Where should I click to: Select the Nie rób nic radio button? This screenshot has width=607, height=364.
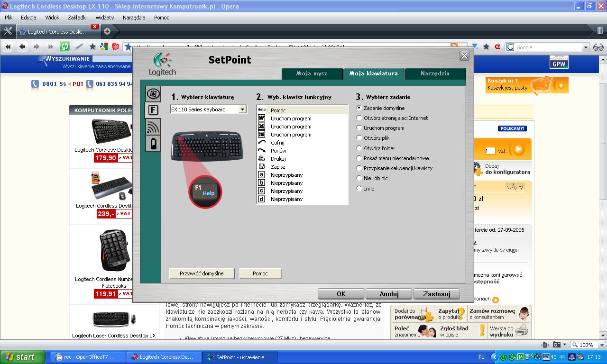[359, 178]
